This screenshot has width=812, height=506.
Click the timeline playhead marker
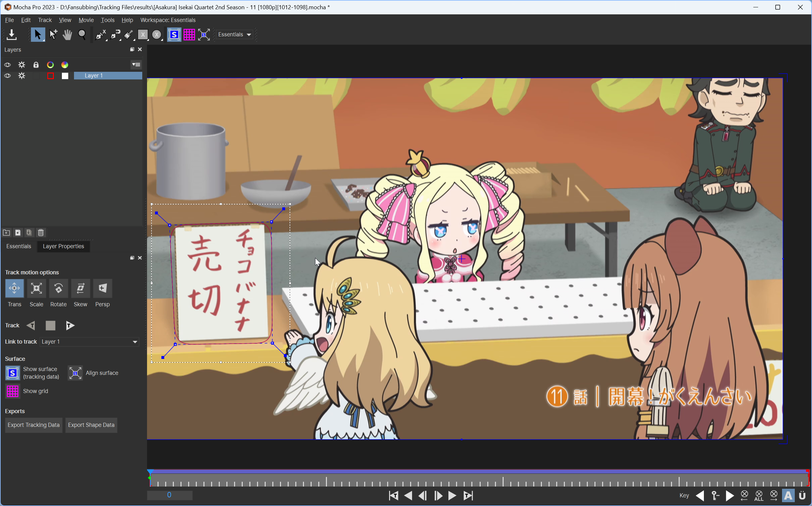pyautogui.click(x=151, y=472)
